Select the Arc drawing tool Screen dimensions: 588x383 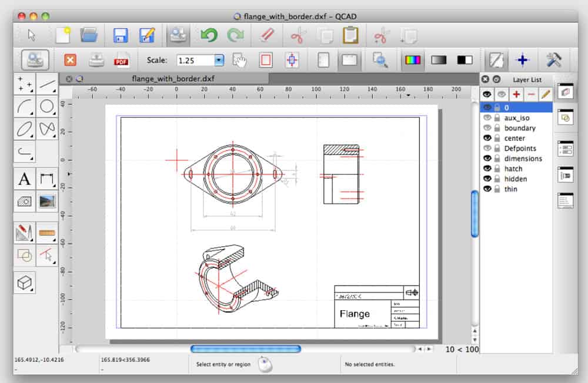(24, 106)
